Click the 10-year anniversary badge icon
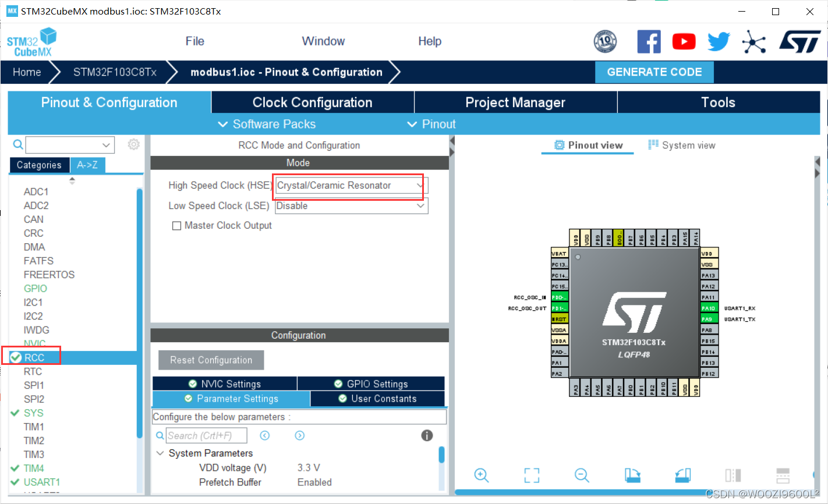Viewport: 828px width, 504px height. click(605, 42)
